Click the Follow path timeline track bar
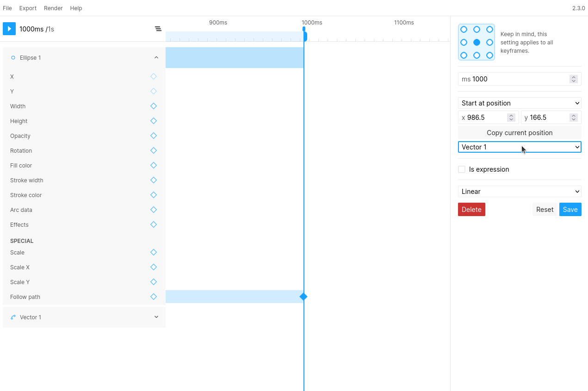This screenshot has width=588, height=391. 235,297
